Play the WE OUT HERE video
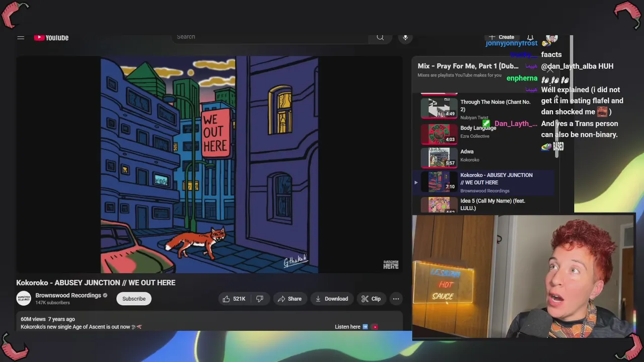Screen dimensions: 644x362 click(x=209, y=164)
